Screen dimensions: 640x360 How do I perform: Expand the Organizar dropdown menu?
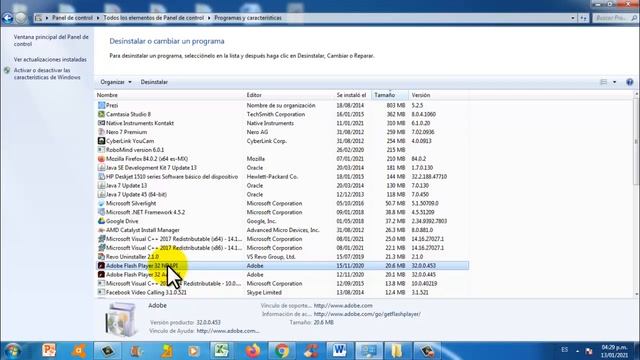(x=116, y=82)
